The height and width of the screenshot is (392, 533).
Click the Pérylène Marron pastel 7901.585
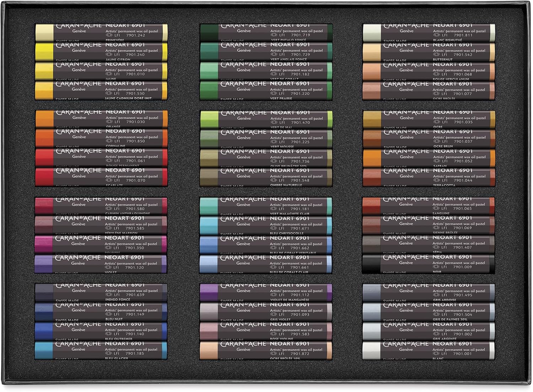click(x=101, y=225)
